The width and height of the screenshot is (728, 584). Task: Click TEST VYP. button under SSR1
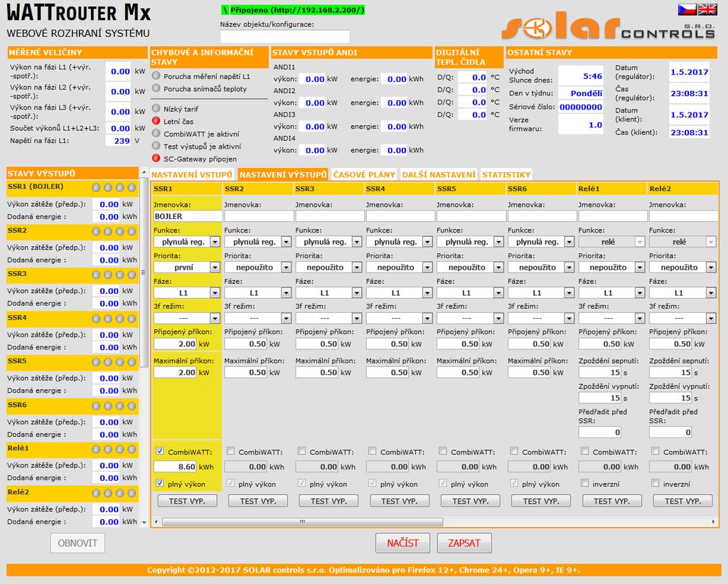coord(187,501)
